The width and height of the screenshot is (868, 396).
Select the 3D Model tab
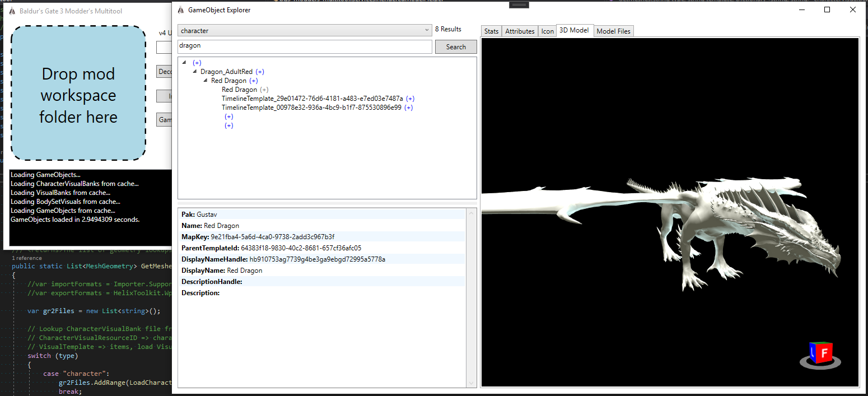click(x=574, y=31)
